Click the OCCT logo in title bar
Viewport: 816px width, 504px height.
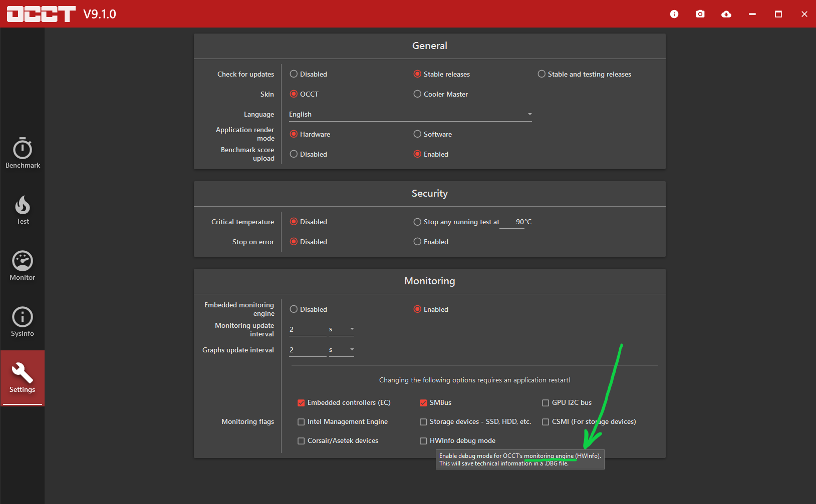(41, 14)
